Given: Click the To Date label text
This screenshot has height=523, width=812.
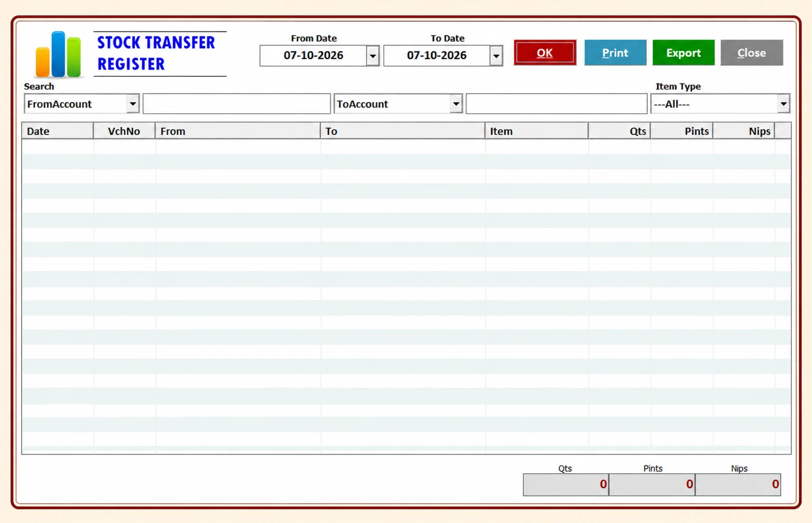Looking at the screenshot, I should click(x=447, y=38).
